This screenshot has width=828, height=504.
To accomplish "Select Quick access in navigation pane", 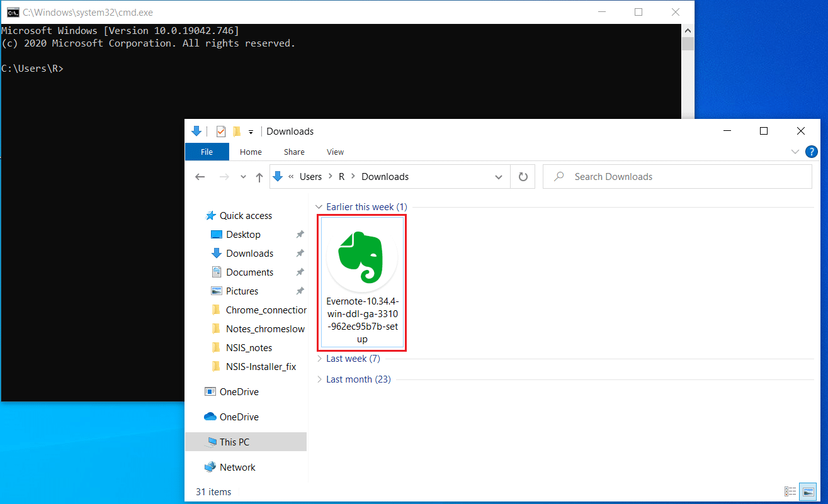I will click(x=246, y=216).
